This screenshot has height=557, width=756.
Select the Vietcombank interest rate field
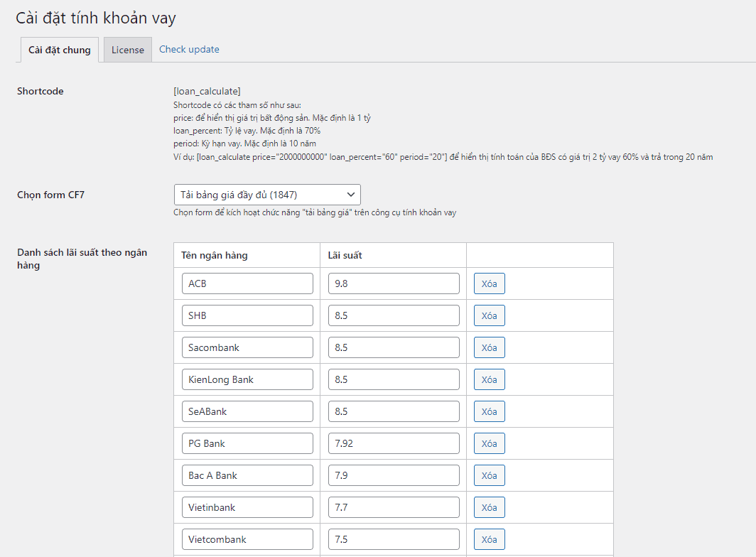[394, 539]
